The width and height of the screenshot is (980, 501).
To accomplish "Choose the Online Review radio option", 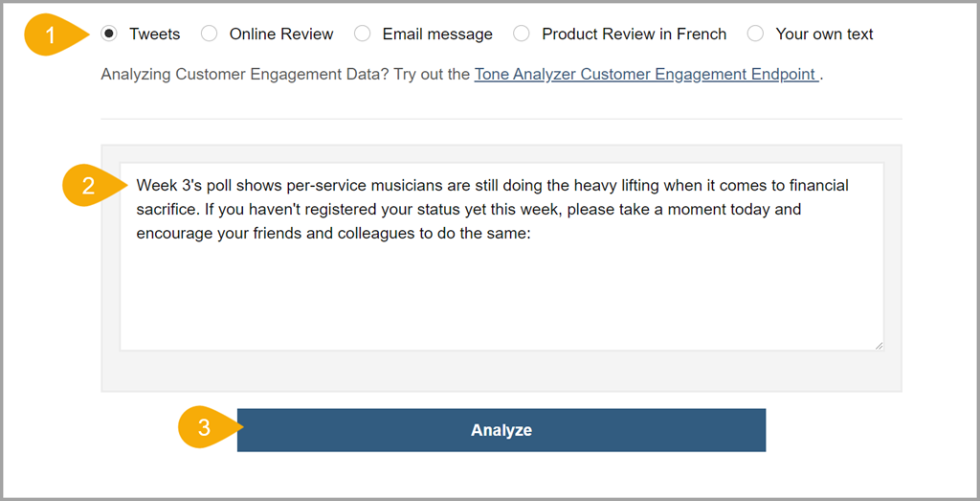I will pyautogui.click(x=210, y=34).
